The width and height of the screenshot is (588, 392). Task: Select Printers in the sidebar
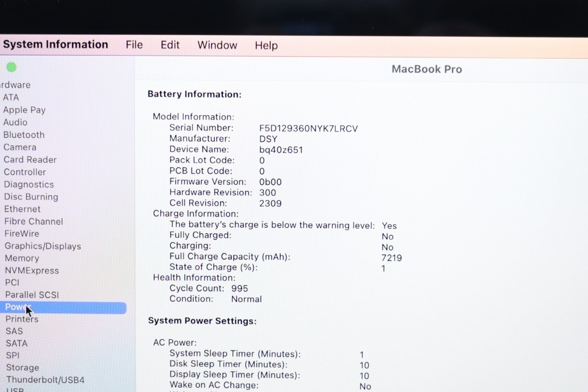[22, 319]
